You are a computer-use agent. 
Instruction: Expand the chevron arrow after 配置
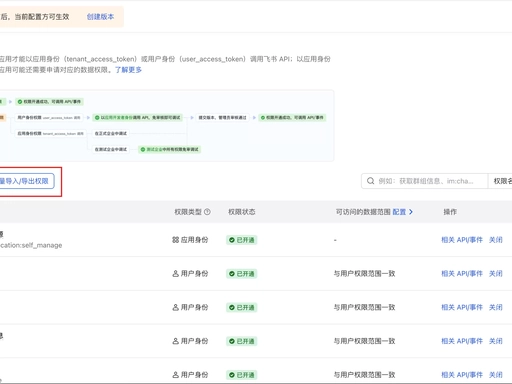tap(411, 212)
